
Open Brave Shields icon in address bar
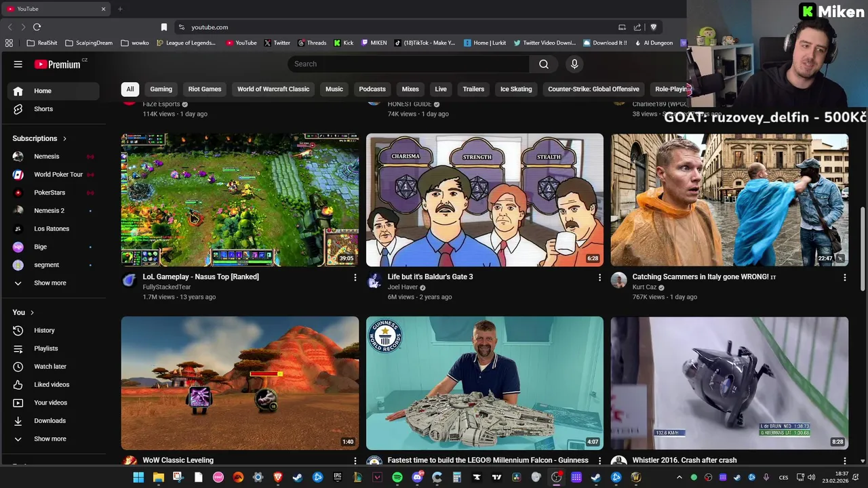pyautogui.click(x=654, y=27)
